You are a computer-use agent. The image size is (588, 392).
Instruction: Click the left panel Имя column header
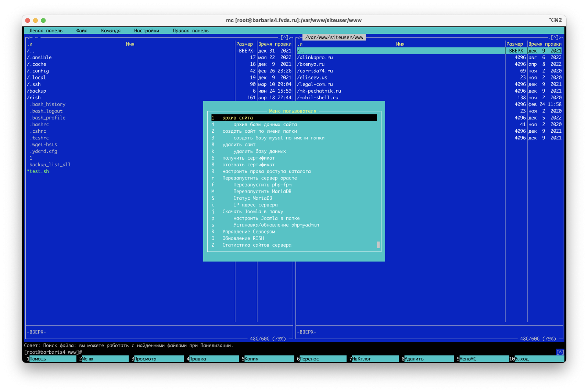click(130, 44)
